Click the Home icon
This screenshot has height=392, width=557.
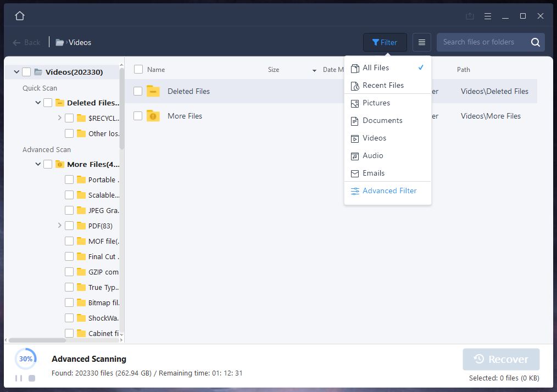point(20,16)
